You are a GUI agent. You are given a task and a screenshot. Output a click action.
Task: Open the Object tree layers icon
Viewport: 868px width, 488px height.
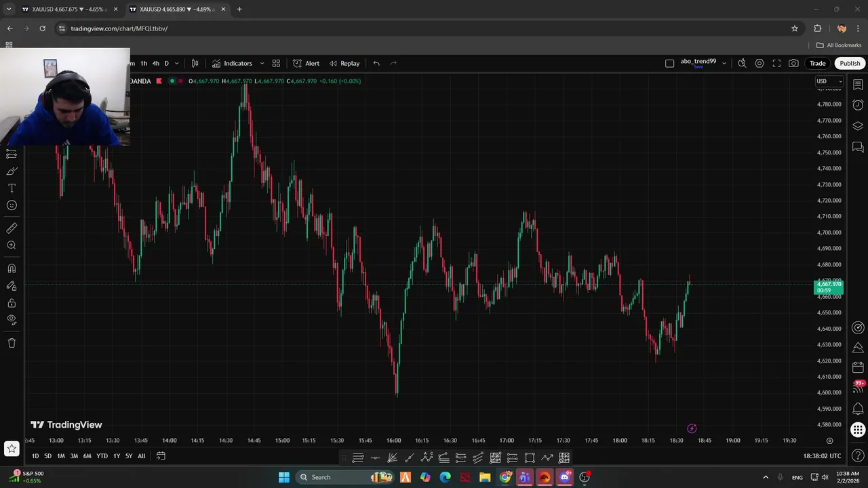(x=858, y=126)
